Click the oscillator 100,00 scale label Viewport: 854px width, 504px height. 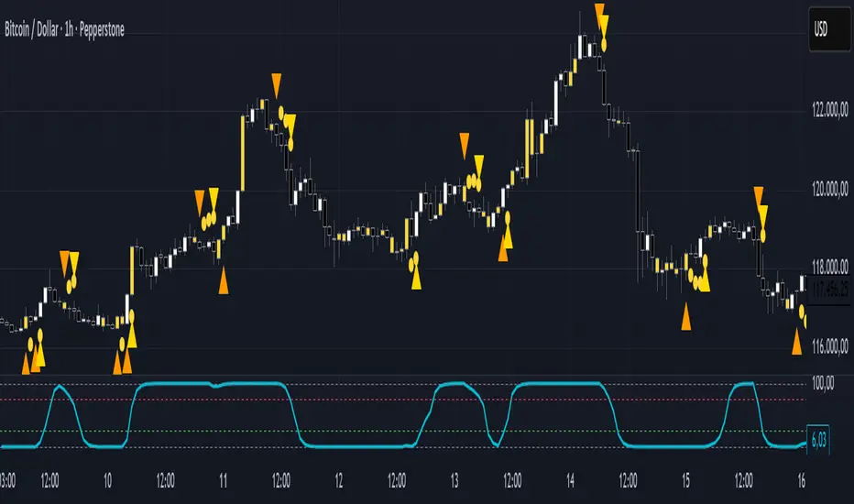click(823, 383)
